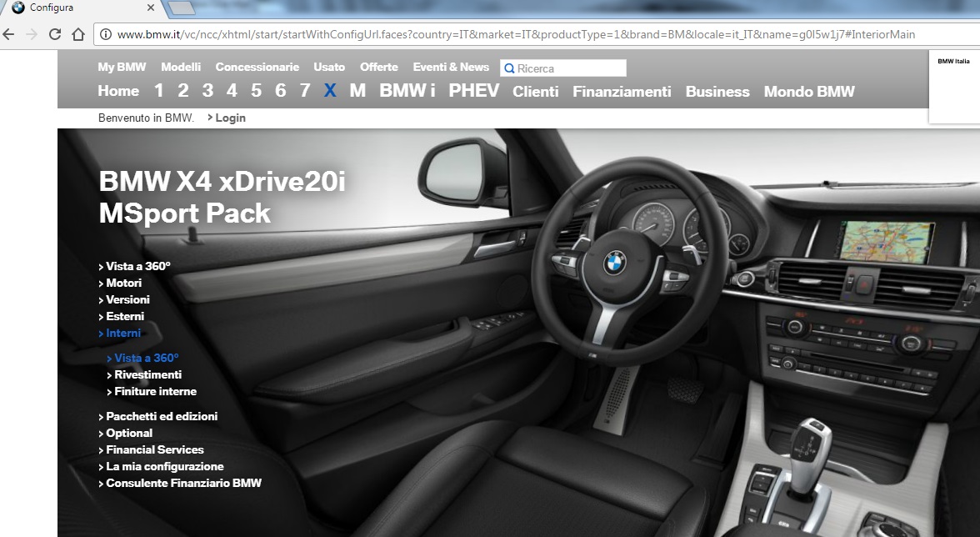Open the browser home page icon
Image resolution: width=980 pixels, height=537 pixels.
[78, 34]
